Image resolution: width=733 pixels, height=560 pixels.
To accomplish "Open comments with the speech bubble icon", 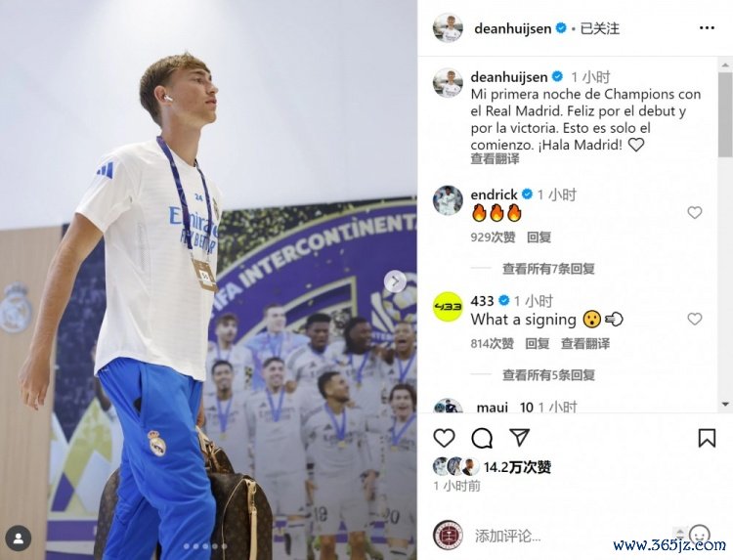I will [482, 438].
